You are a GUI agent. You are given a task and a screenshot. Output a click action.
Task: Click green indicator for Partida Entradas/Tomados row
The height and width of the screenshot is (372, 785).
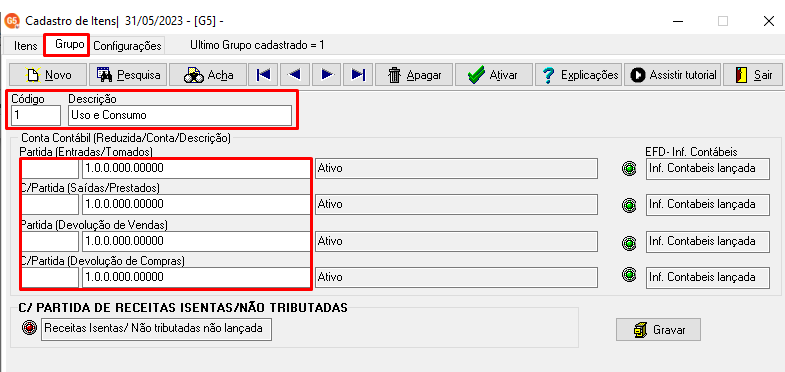click(x=629, y=169)
